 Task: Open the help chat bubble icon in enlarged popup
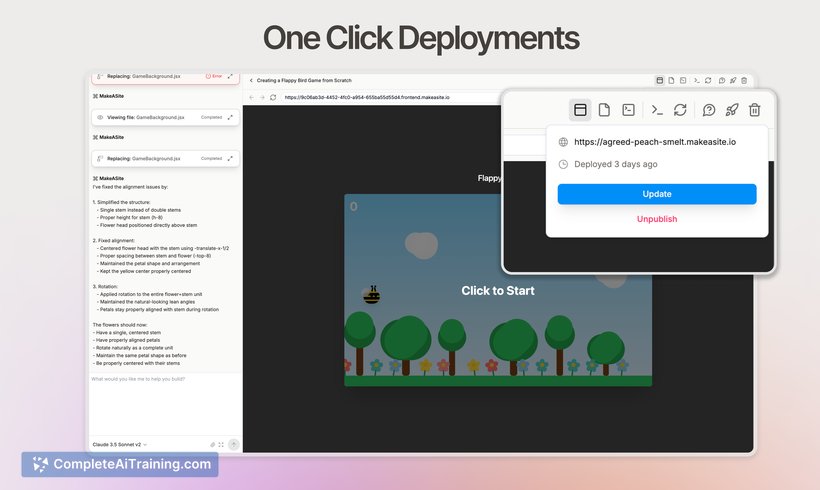coord(709,110)
